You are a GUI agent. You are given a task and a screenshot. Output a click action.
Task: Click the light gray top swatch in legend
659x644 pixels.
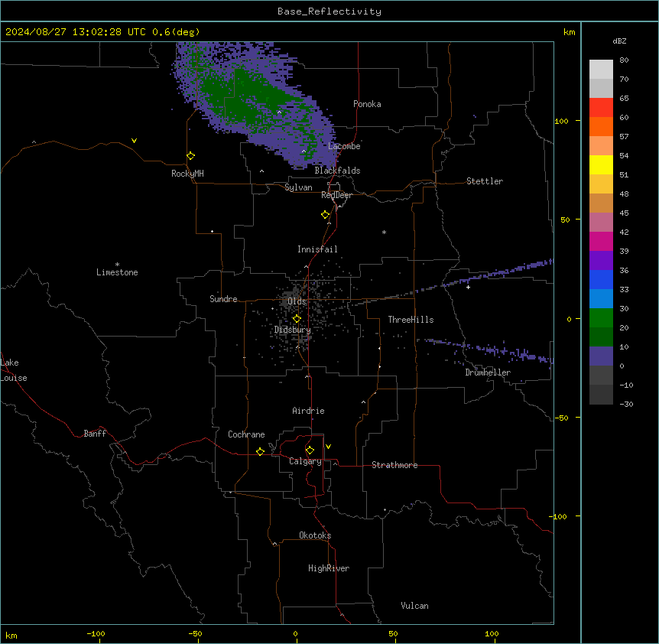pyautogui.click(x=601, y=70)
